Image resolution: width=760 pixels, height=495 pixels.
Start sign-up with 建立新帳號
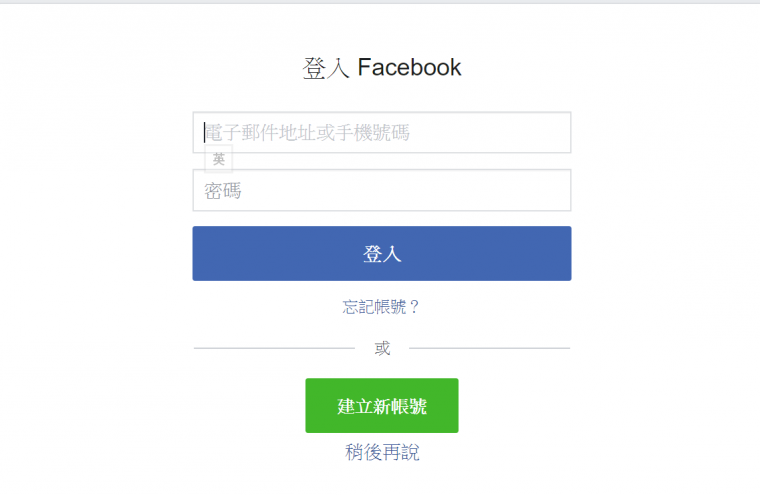point(382,405)
